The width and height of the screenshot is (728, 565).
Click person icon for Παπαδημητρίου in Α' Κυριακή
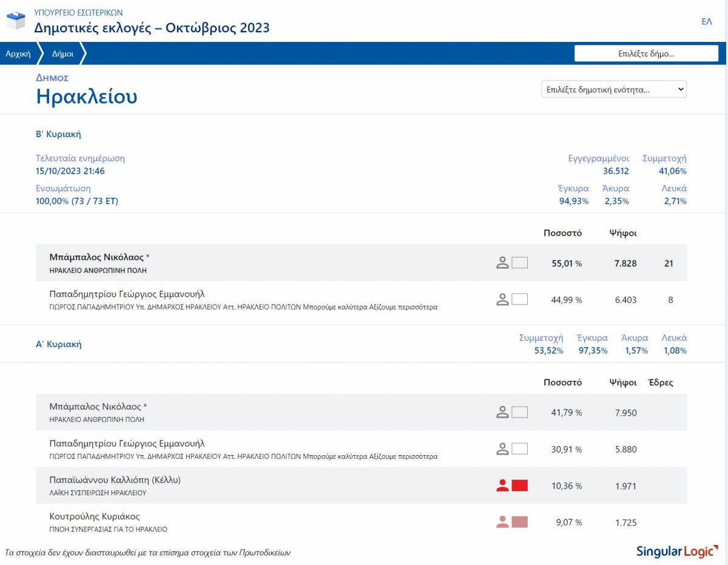(x=502, y=449)
